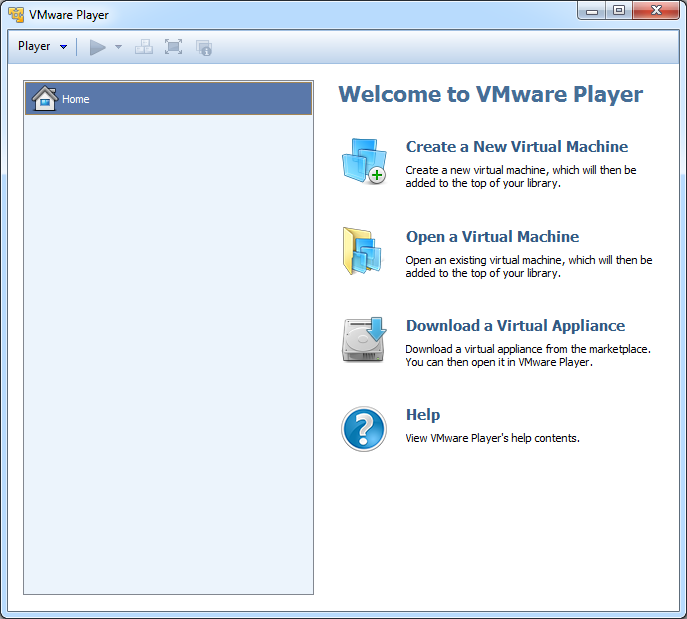
Task: Click the folder icon for Open a Virtual Machine
Action: point(363,250)
